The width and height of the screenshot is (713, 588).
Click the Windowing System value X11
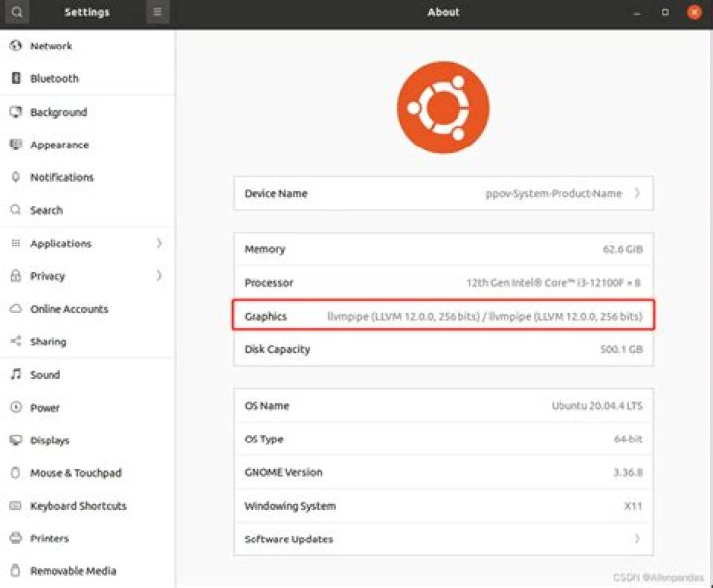[x=633, y=505]
